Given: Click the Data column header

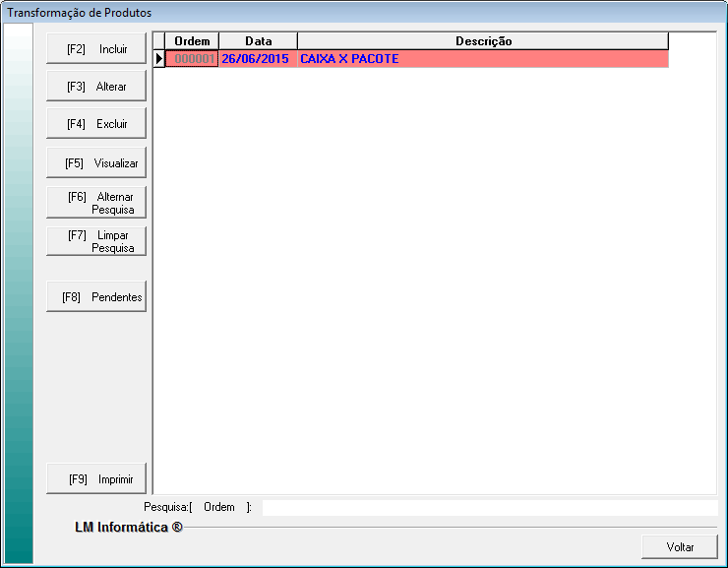Looking at the screenshot, I should click(258, 41).
